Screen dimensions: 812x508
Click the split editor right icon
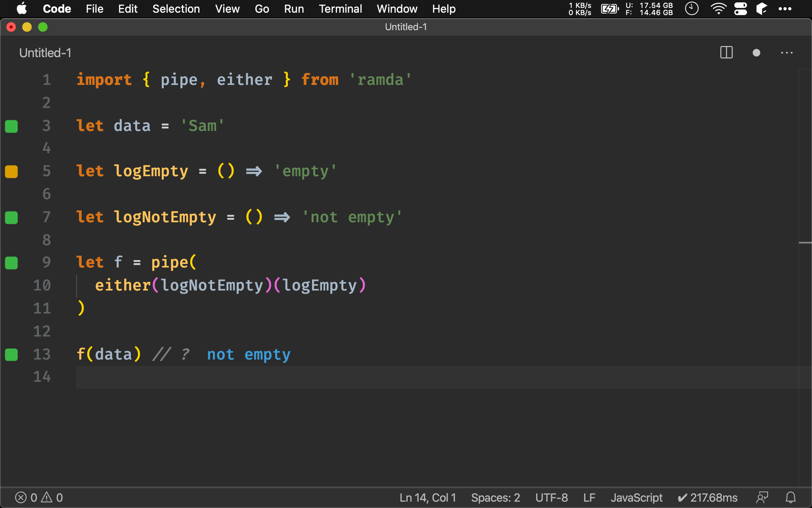click(x=726, y=52)
